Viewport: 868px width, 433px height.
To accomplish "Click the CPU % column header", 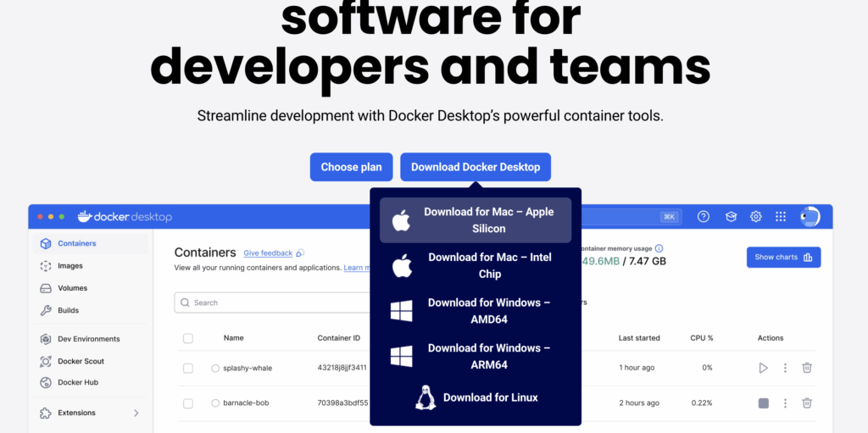I will point(701,338).
